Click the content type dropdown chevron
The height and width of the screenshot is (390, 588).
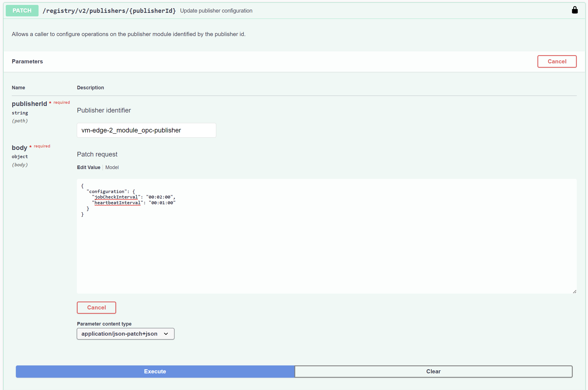(166, 334)
